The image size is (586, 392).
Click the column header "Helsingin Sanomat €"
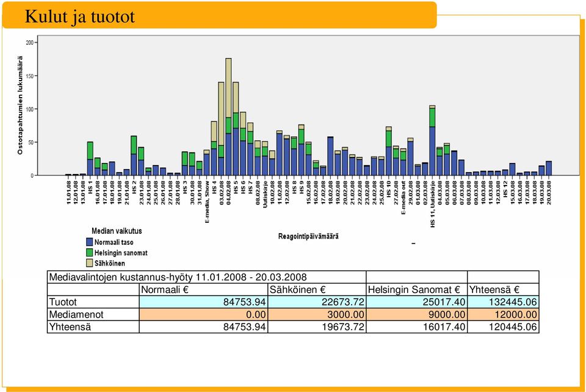414,289
